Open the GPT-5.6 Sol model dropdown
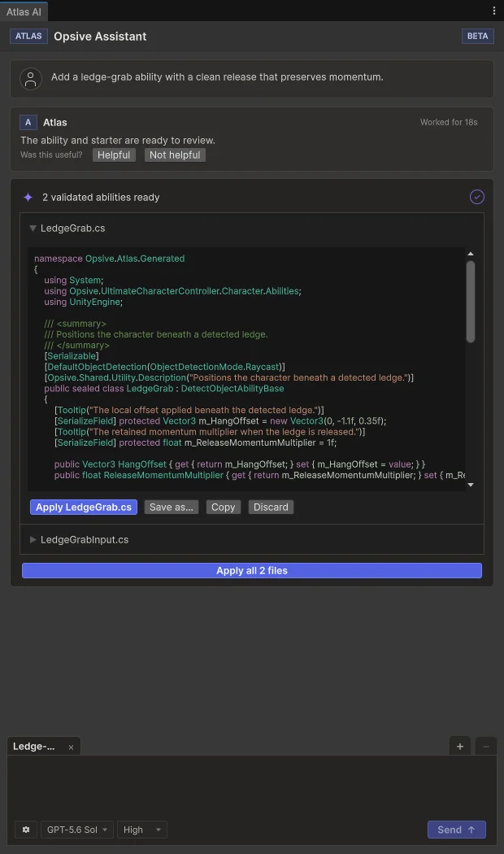 coord(77,830)
